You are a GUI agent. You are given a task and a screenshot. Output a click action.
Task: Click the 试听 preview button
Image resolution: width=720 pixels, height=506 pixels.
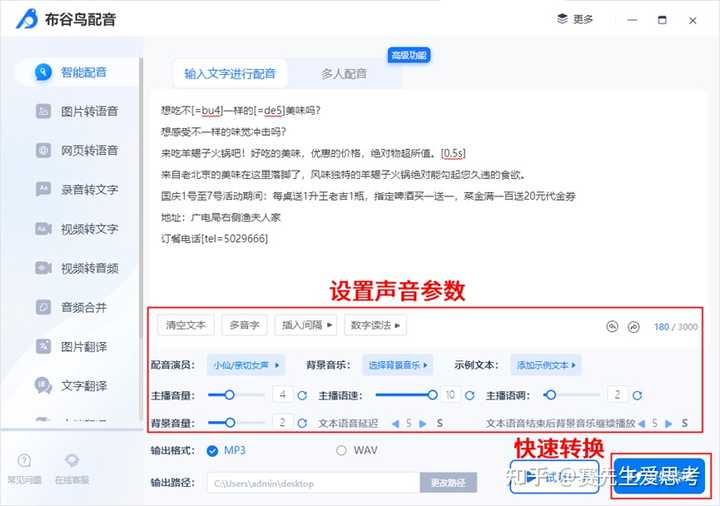[555, 477]
